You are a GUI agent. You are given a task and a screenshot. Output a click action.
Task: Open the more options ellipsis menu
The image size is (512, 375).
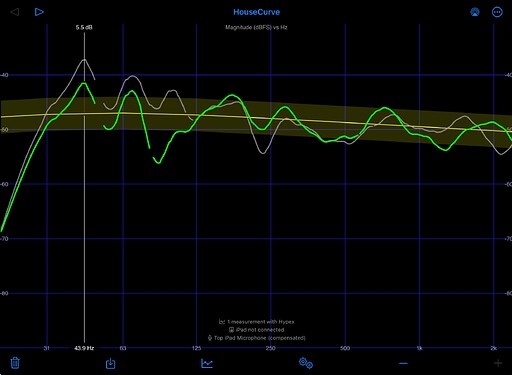[497, 12]
